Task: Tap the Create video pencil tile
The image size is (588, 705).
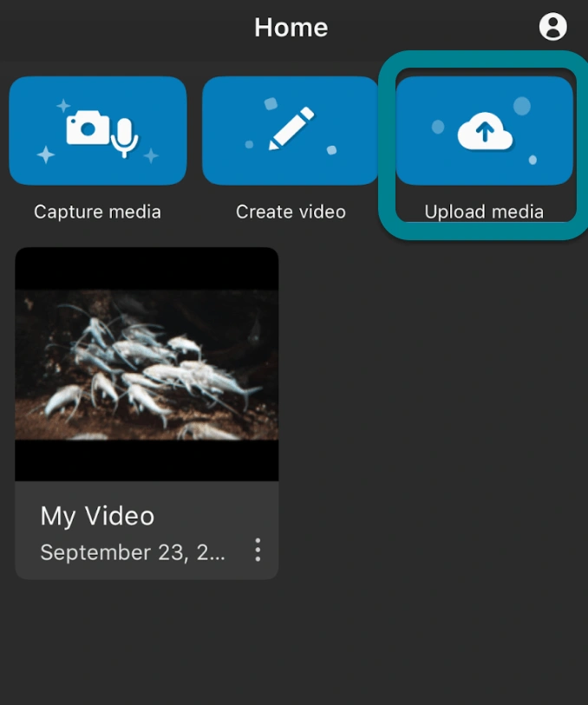Action: coord(291,130)
